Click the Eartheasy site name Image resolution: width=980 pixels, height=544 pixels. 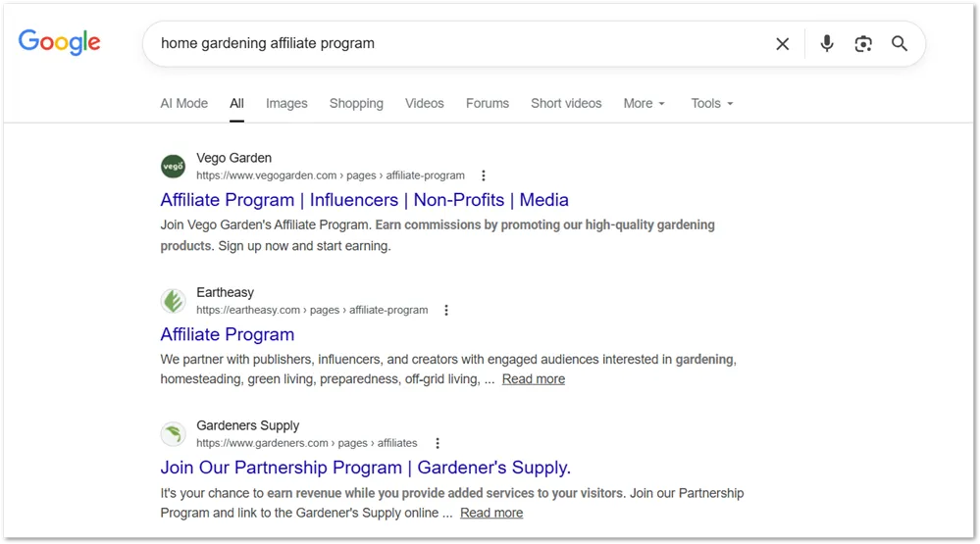click(226, 292)
